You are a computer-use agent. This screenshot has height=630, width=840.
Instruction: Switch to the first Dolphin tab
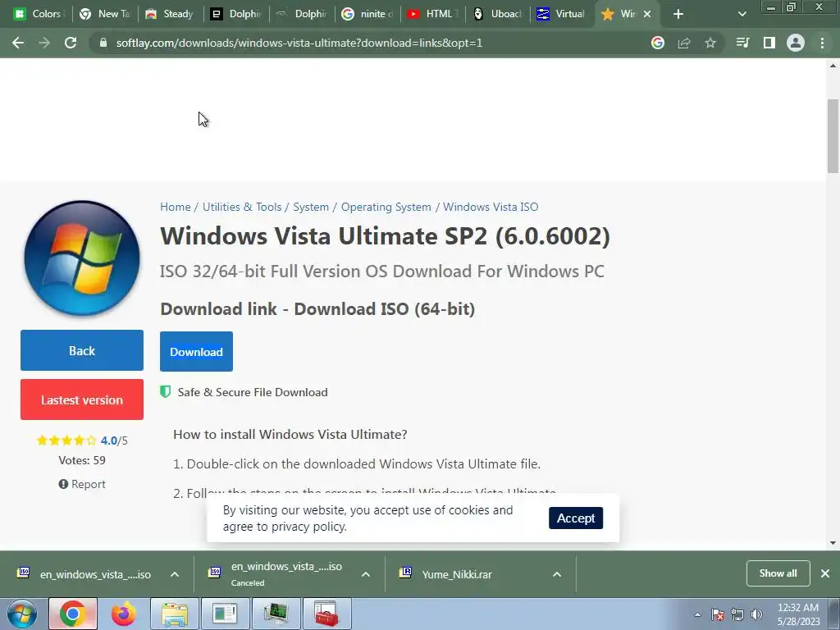point(235,14)
